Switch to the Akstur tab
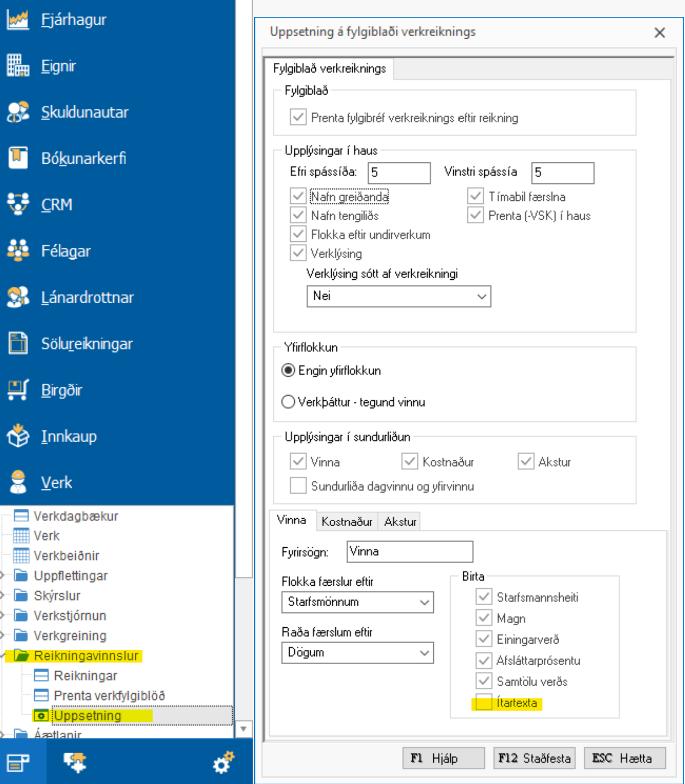Viewport: 685px width, 784px height. pos(400,522)
